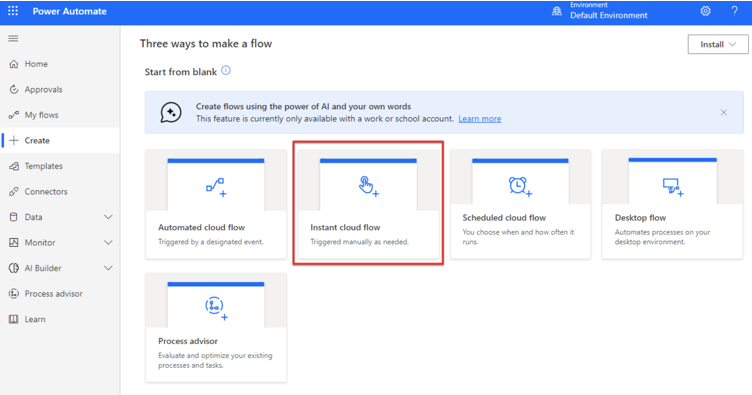Viewport: 752px width, 395px height.
Task: Collapse the navigation hamburger menu
Action: 13,38
